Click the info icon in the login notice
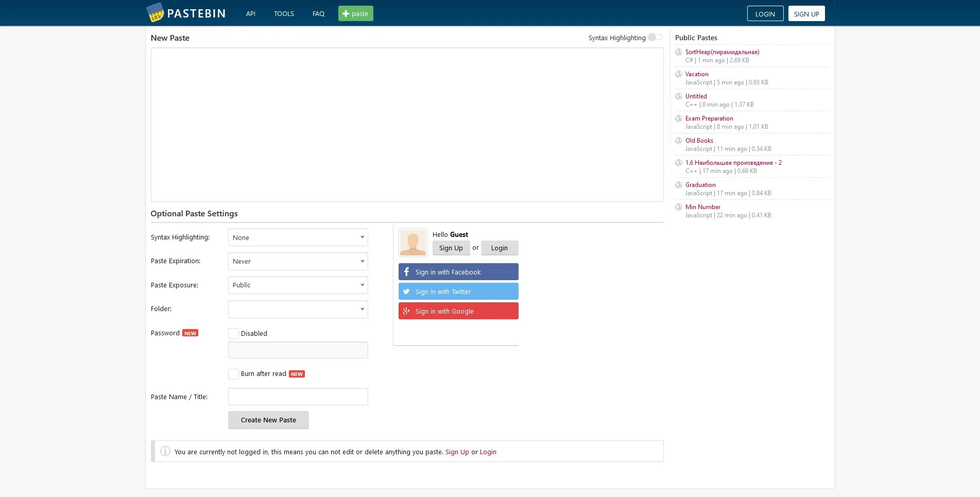Screen dimensions: 980x497 [x=165, y=451]
